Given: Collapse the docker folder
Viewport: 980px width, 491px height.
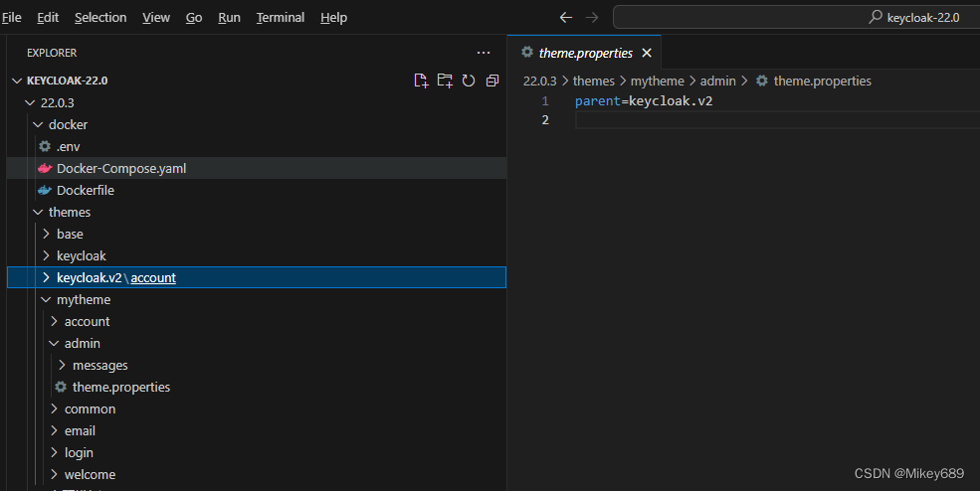Looking at the screenshot, I should pyautogui.click(x=38, y=124).
